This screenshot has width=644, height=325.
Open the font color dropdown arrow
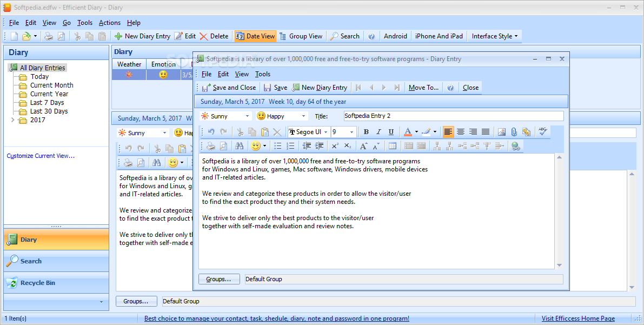click(416, 132)
